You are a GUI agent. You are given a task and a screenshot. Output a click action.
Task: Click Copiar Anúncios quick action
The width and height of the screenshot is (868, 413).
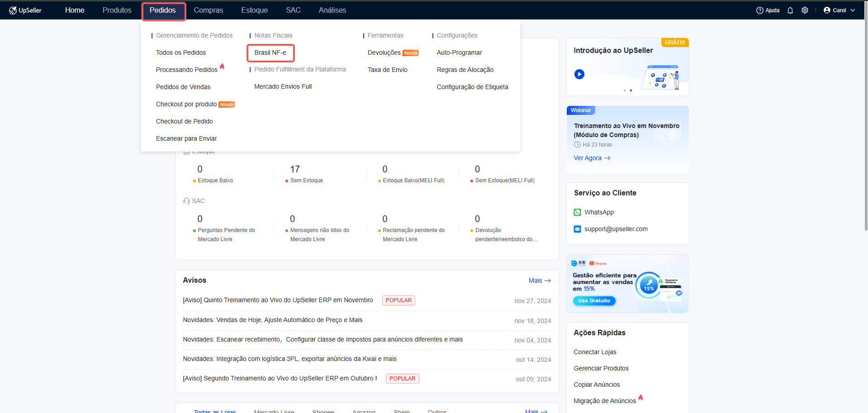[x=597, y=385]
